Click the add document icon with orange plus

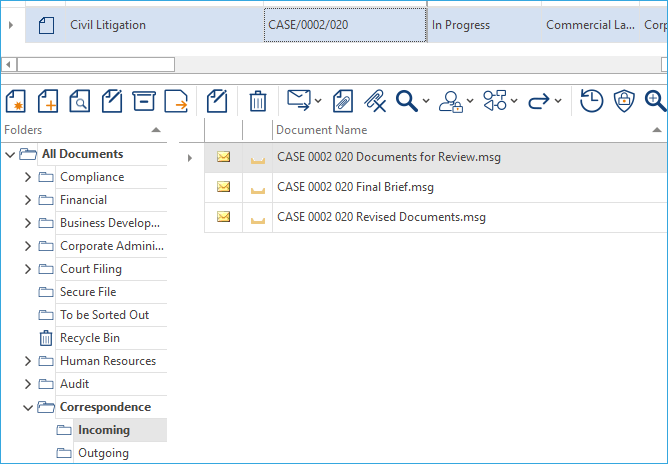(48, 101)
